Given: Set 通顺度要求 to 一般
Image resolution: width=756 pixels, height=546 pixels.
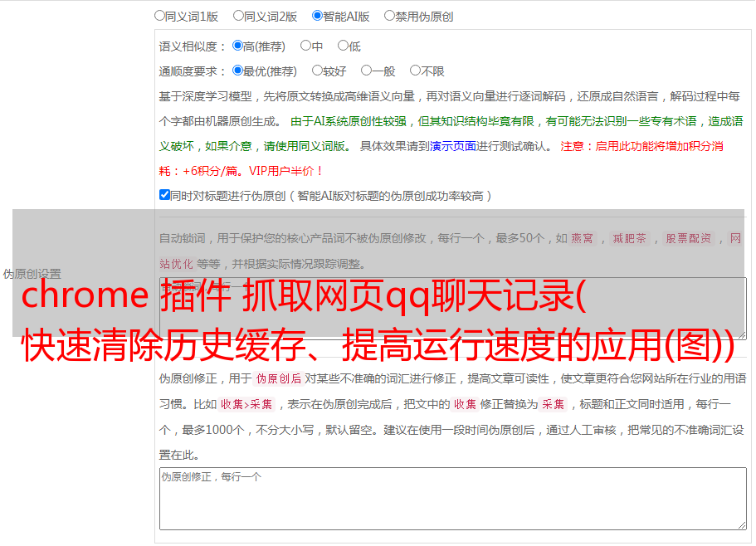Looking at the screenshot, I should click(x=367, y=71).
